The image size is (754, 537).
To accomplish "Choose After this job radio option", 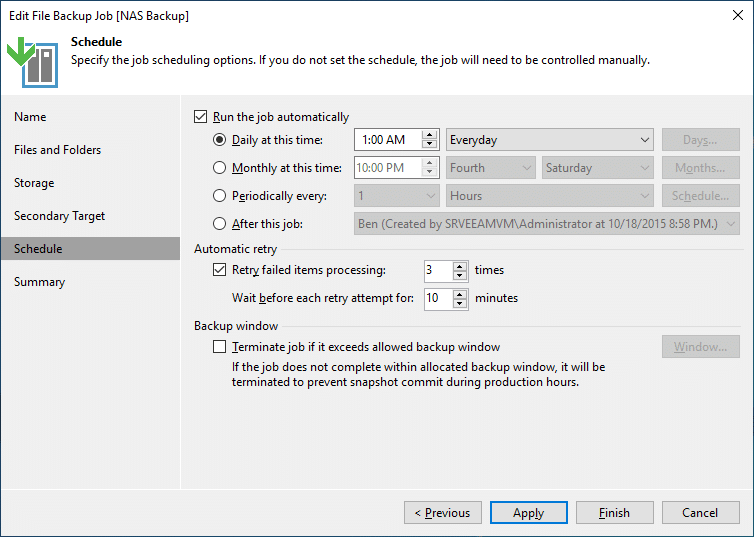I will tap(219, 224).
